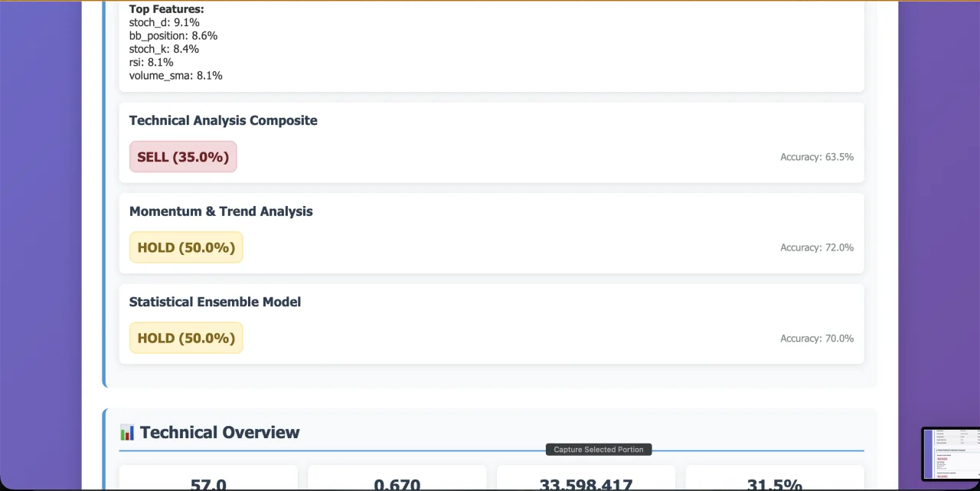Click the 33,598,417 metric value

(x=586, y=485)
